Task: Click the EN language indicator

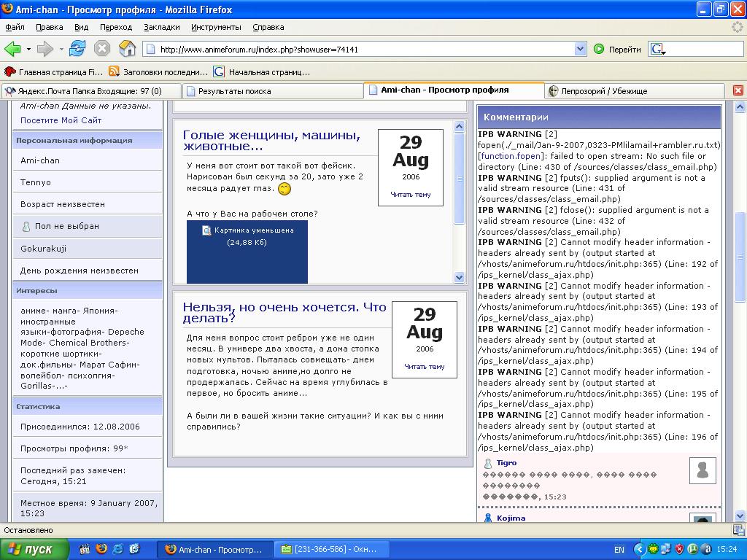Action: coord(619,550)
